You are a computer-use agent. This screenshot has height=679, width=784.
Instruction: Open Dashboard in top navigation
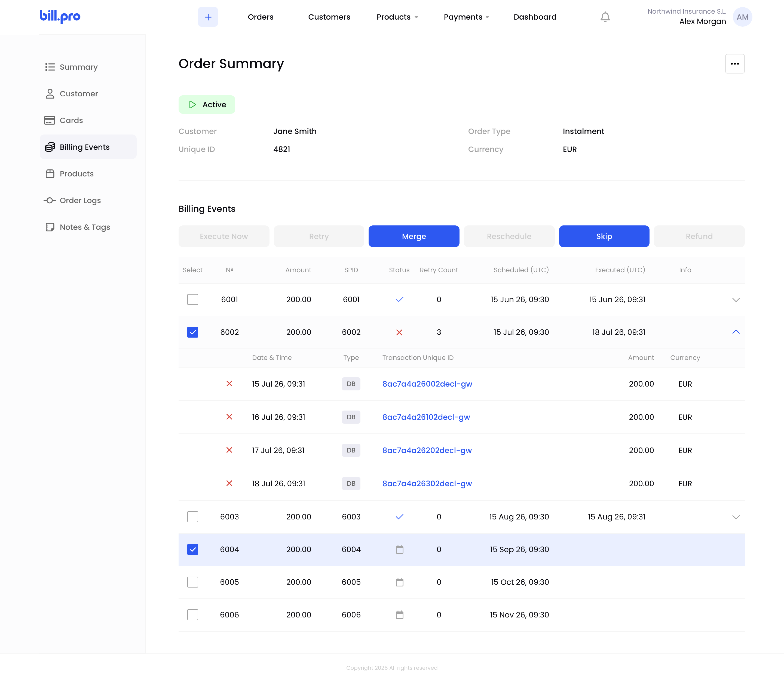coord(535,17)
